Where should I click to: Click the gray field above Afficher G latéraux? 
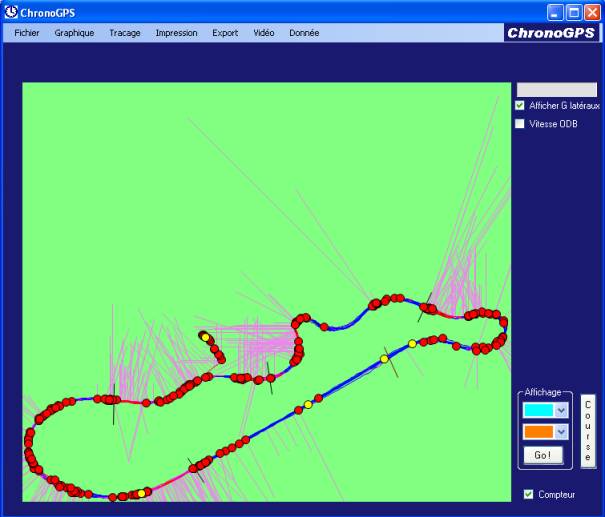pyautogui.click(x=557, y=90)
